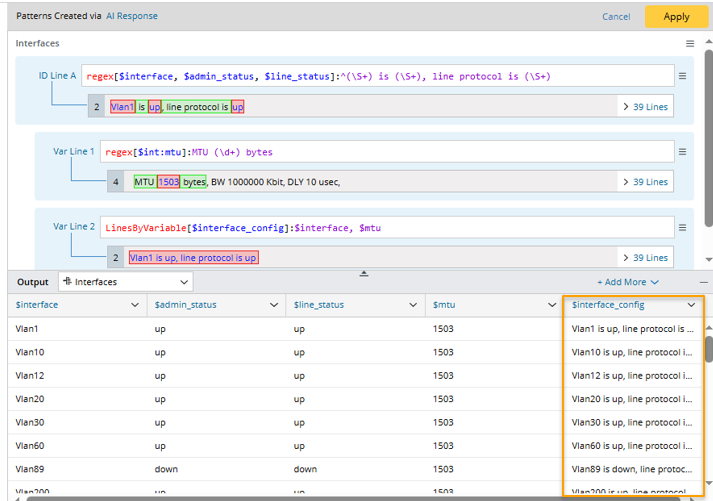The width and height of the screenshot is (713, 501).
Task: Click Add More in output panel
Action: click(628, 282)
